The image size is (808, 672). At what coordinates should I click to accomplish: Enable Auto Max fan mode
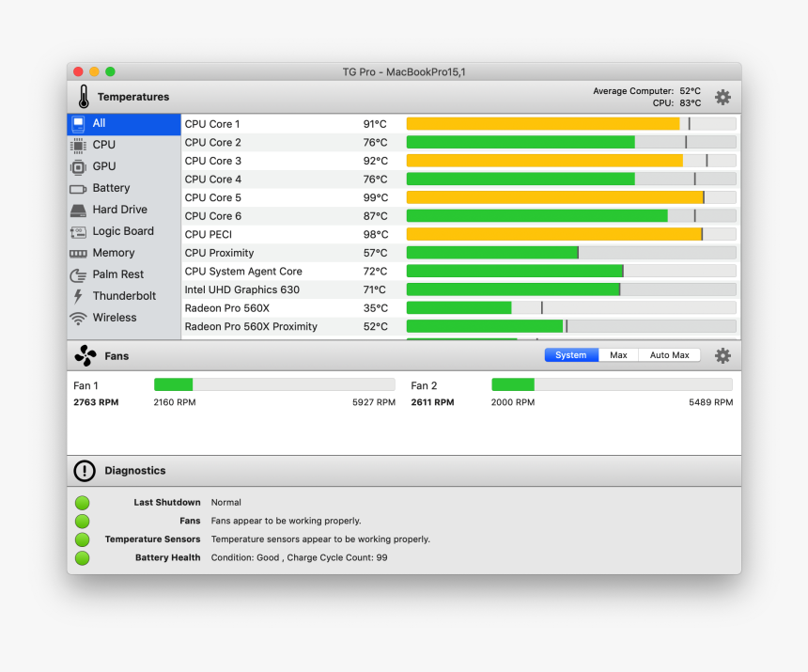pos(669,355)
